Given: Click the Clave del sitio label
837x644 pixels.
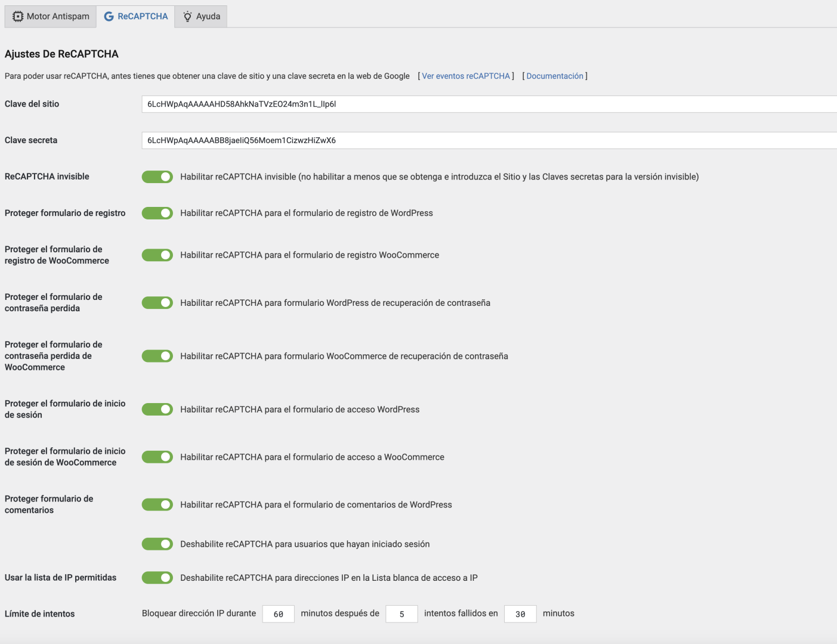Looking at the screenshot, I should [32, 104].
